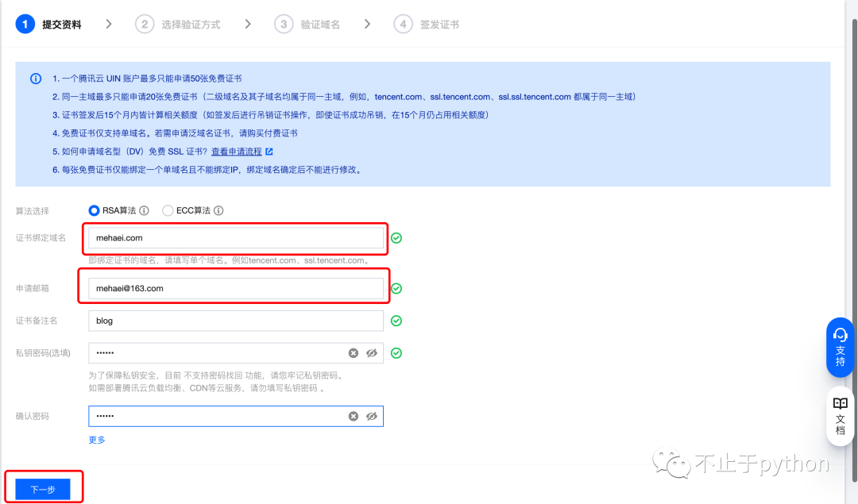
Task: Show the 确认密码 using the eye icon
Action: tap(371, 416)
